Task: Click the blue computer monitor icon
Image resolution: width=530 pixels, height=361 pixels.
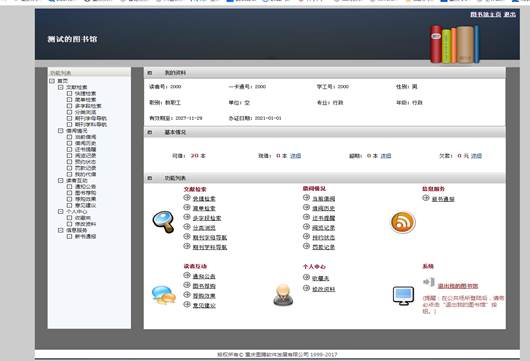Action: (x=403, y=296)
